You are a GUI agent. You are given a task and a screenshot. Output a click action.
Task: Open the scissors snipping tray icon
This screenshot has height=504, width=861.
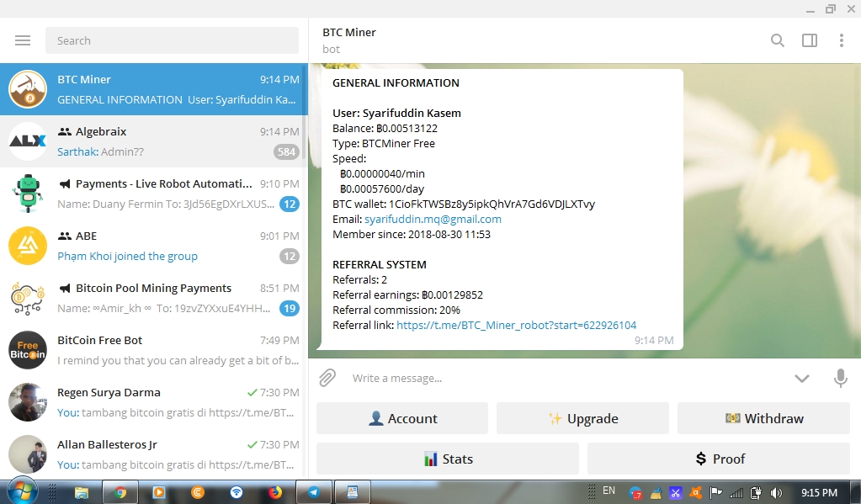pyautogui.click(x=675, y=493)
